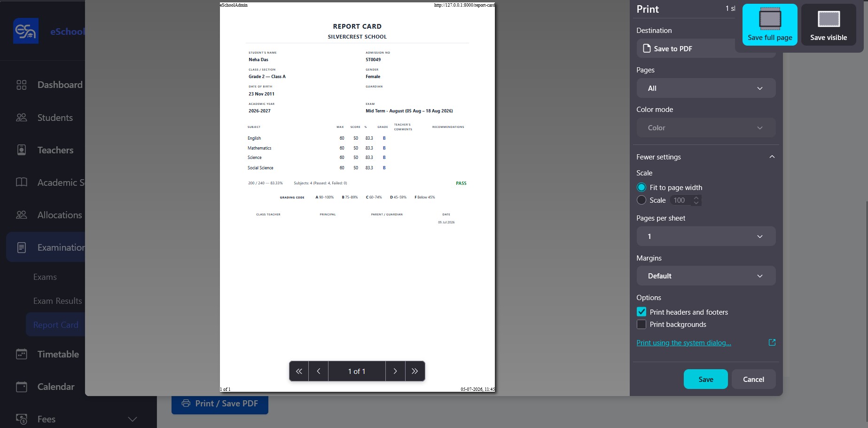The image size is (868, 428).
Task: Click the eSchool logo icon
Action: click(26, 31)
